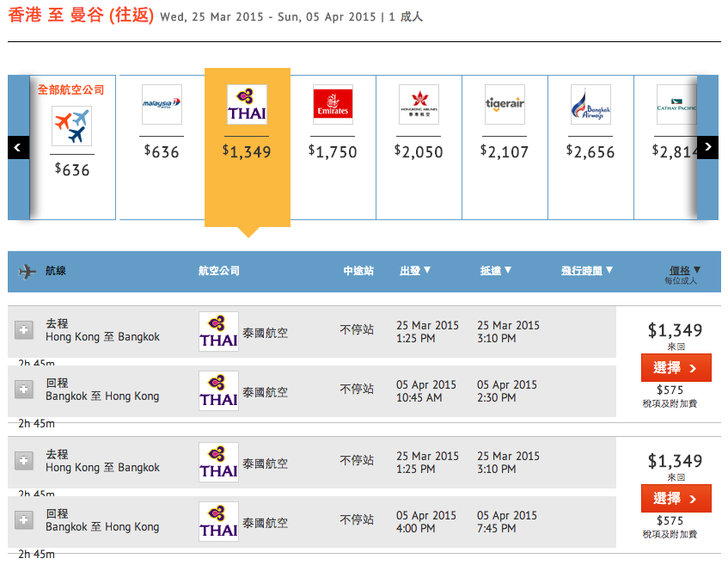Click 選擇 for the 10:45 AM return itinerary

coord(676,367)
